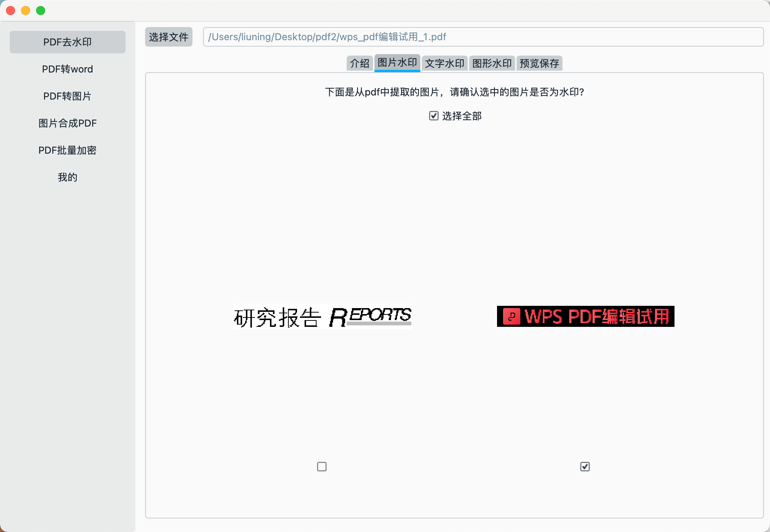This screenshot has width=770, height=532.
Task: Click the 选择文件 button
Action: click(169, 37)
